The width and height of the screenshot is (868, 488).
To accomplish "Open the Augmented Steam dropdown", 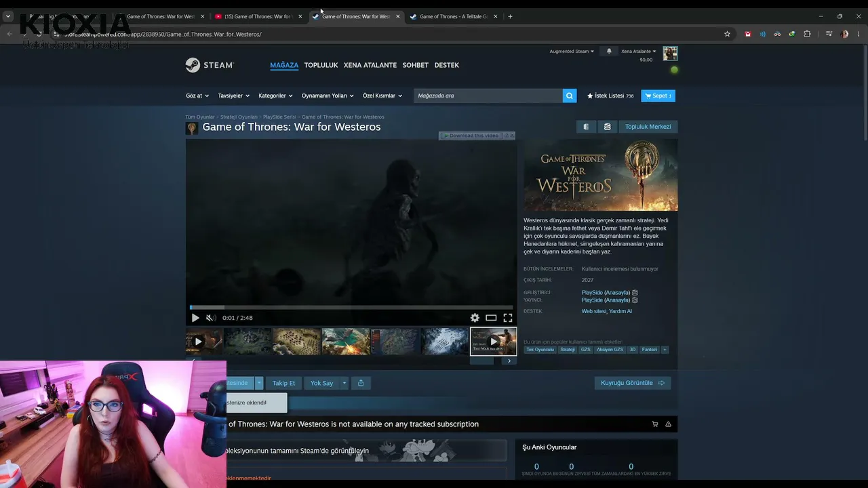I will [x=572, y=51].
